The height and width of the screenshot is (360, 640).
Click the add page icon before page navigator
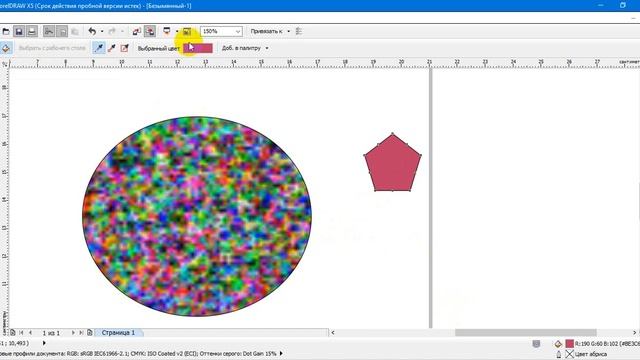[13, 333]
